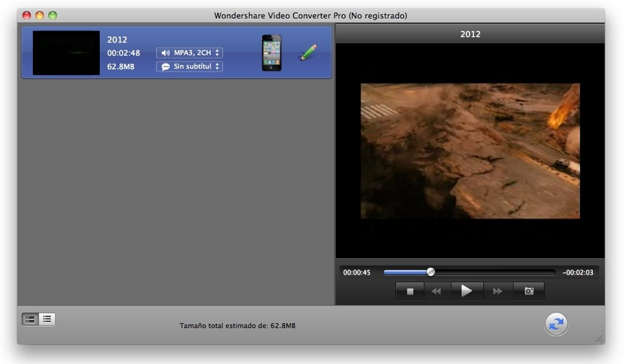Fast forward the preview video
Screen dimensions: 624x364
tap(497, 292)
